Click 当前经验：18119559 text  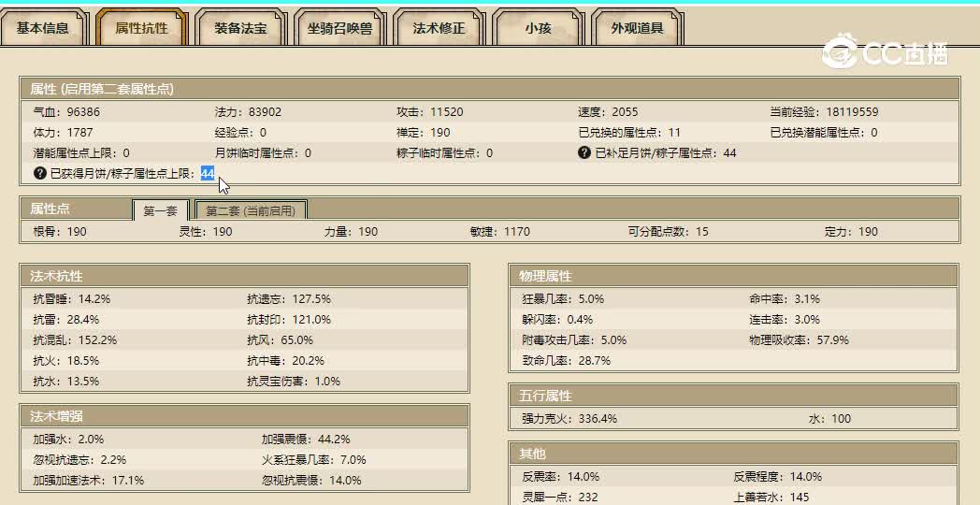click(824, 112)
